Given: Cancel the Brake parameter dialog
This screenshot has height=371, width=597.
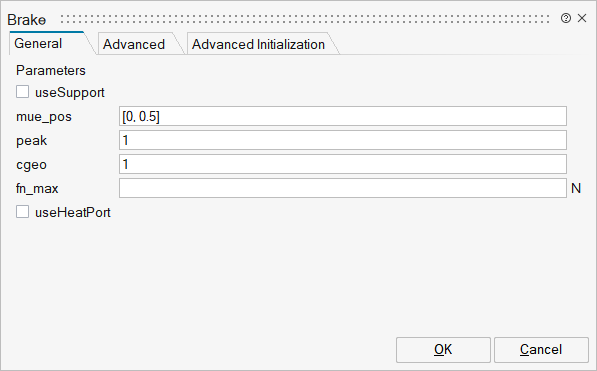Looking at the screenshot, I should point(541,349).
